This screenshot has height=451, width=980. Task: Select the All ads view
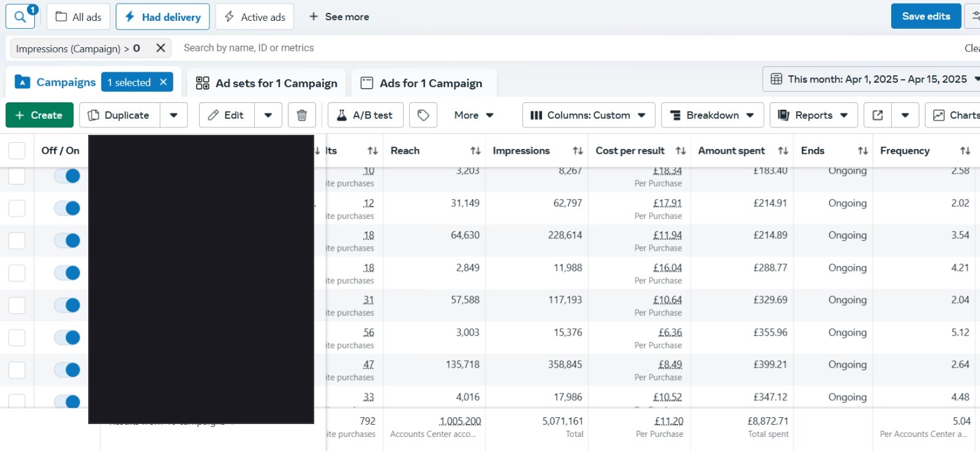pyautogui.click(x=78, y=17)
